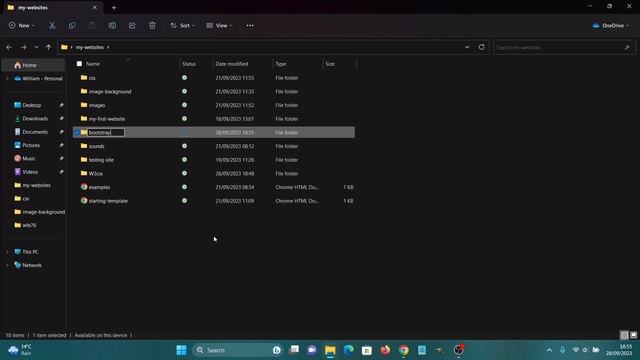Select the W3css folder
The height and width of the screenshot is (360, 640).
214,173
